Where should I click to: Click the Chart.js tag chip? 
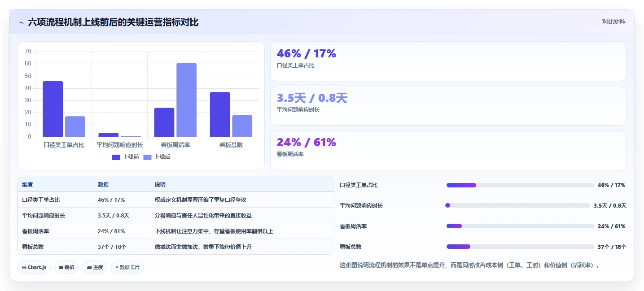pyautogui.click(x=34, y=267)
